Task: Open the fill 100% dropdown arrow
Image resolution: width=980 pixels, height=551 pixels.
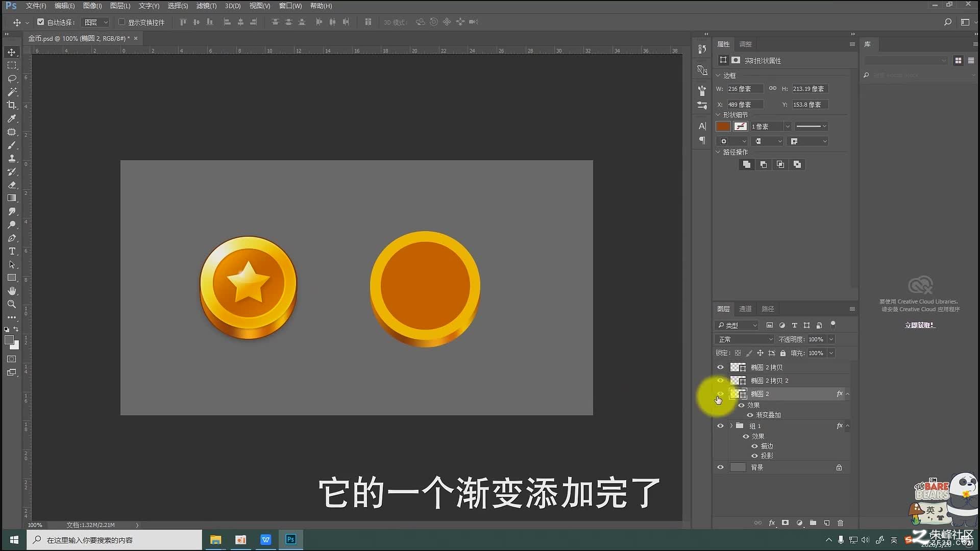Action: point(831,353)
